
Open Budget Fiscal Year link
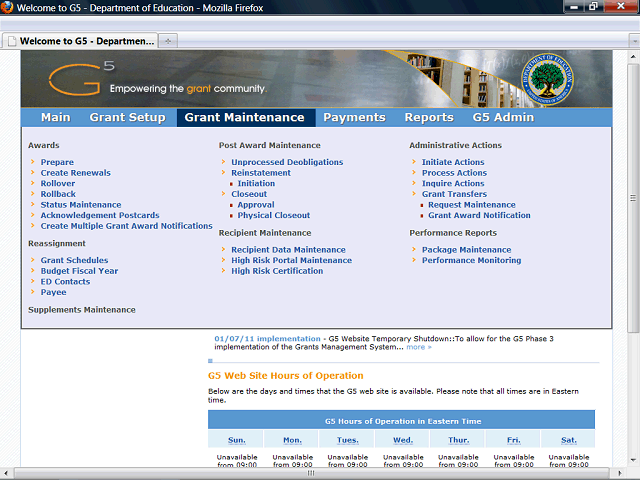click(79, 271)
